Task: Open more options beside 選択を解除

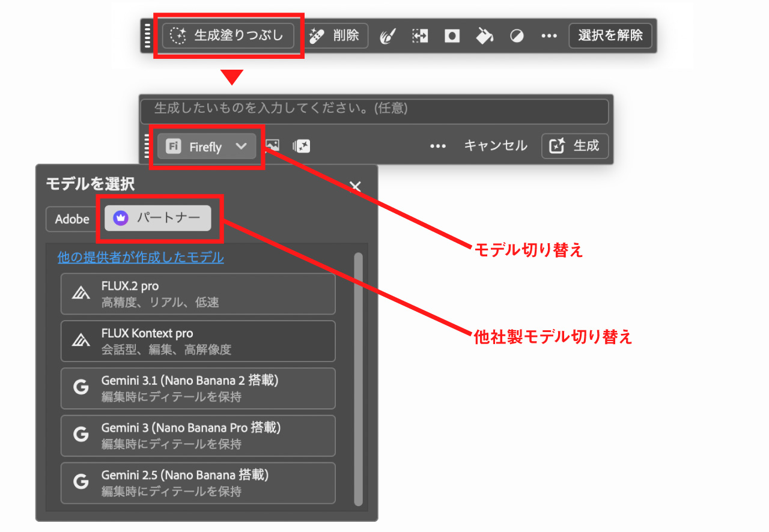Action: (549, 36)
